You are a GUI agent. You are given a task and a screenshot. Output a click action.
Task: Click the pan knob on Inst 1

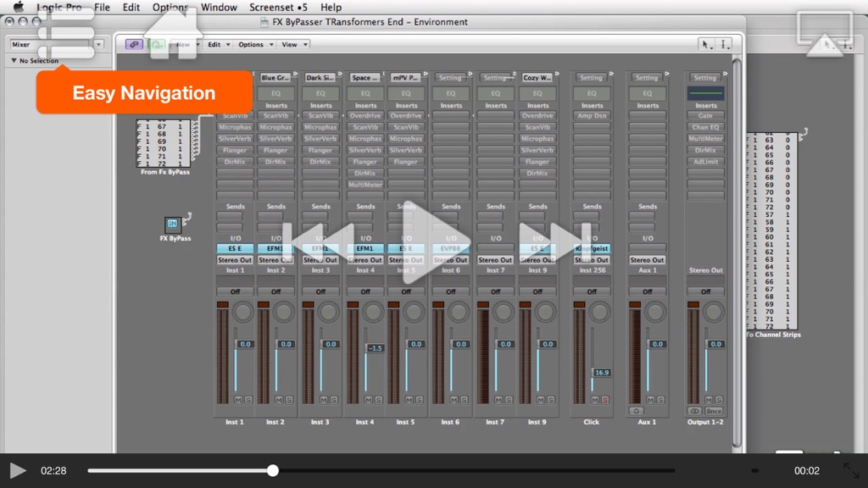pyautogui.click(x=242, y=312)
